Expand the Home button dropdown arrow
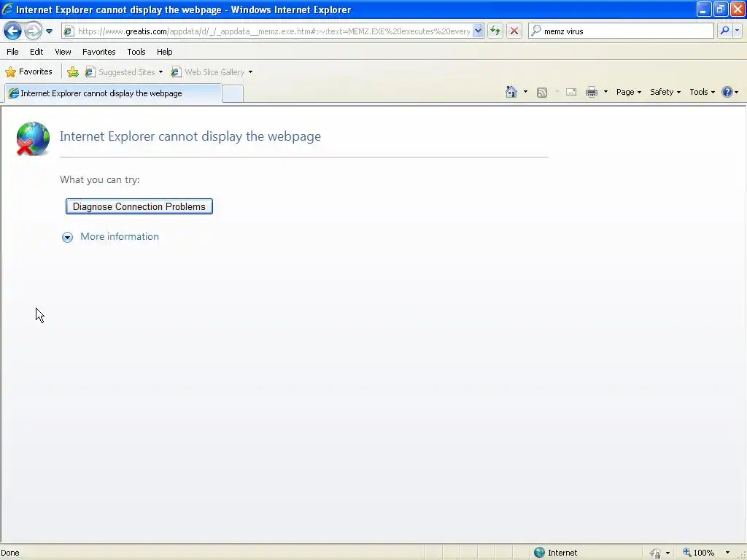 [525, 92]
